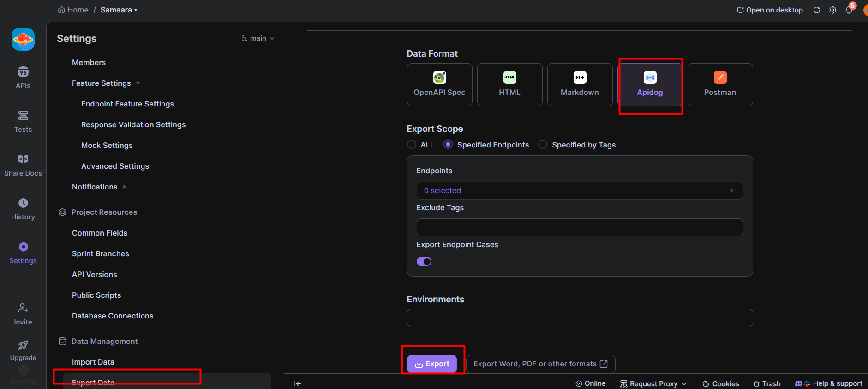Click the Environments field
This screenshot has width=868, height=389.
[x=580, y=318]
